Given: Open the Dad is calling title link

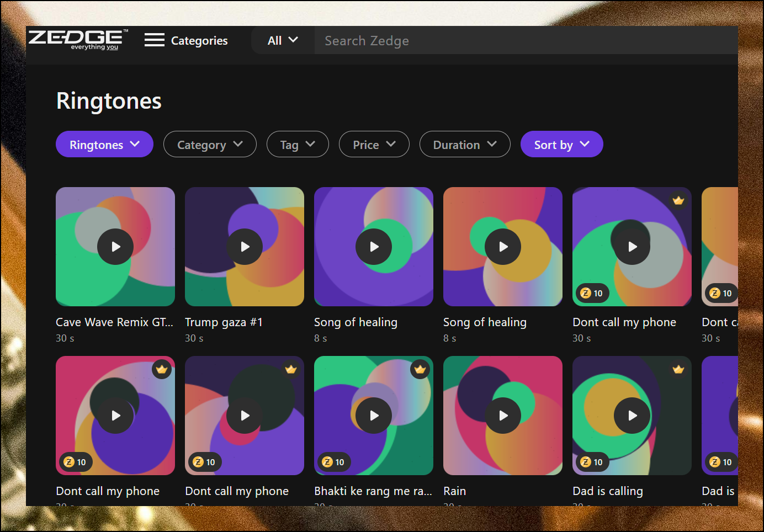Looking at the screenshot, I should [608, 491].
